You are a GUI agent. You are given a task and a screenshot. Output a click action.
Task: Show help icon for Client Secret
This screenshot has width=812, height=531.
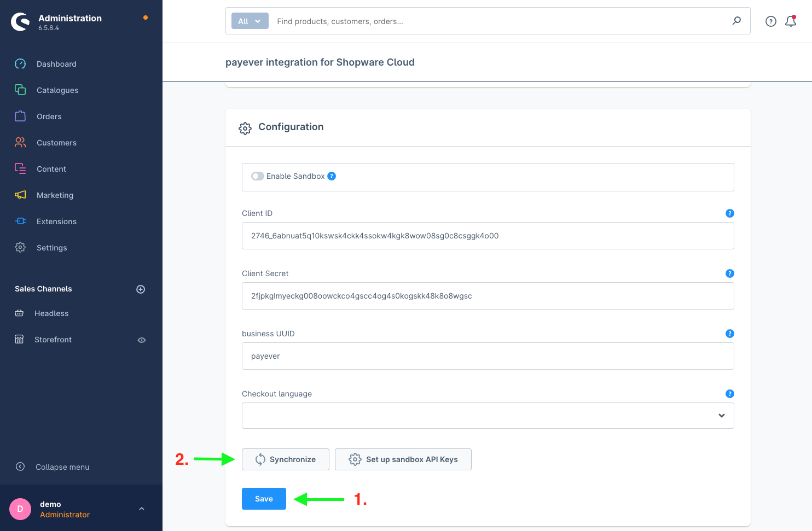coord(730,273)
